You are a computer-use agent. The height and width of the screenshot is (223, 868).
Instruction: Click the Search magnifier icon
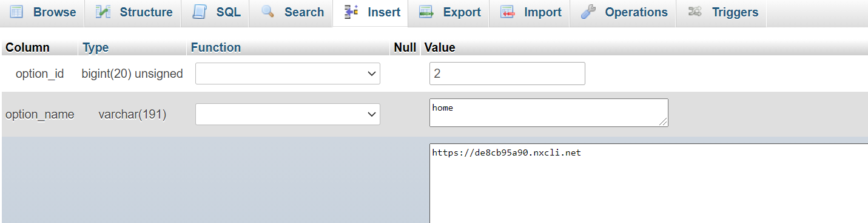(268, 12)
